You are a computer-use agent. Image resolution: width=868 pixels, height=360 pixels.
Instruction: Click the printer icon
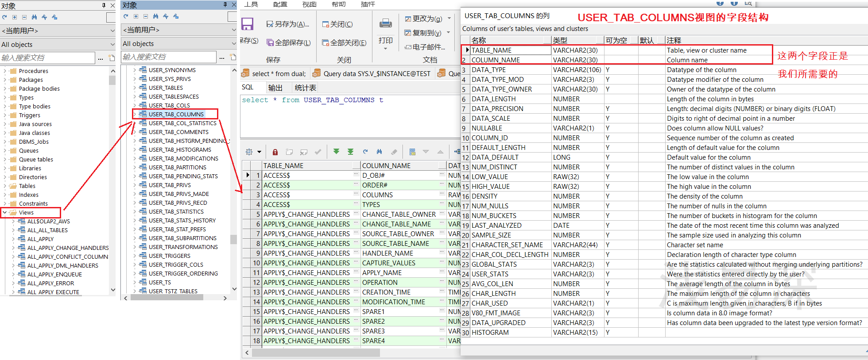pos(386,23)
